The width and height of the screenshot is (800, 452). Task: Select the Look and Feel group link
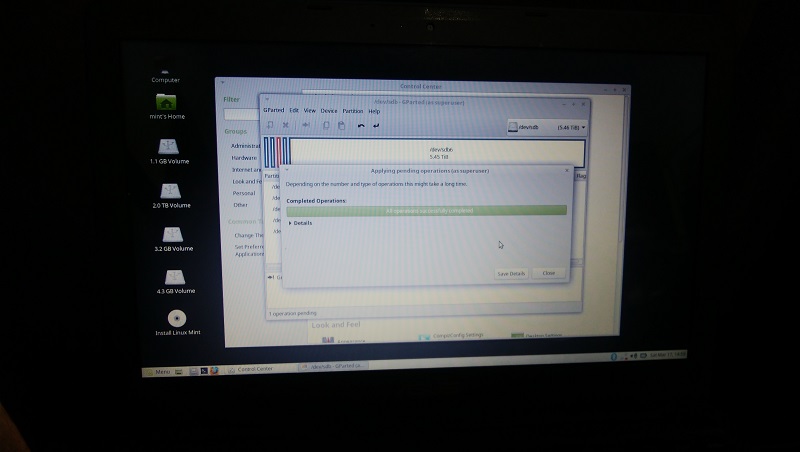click(247, 182)
